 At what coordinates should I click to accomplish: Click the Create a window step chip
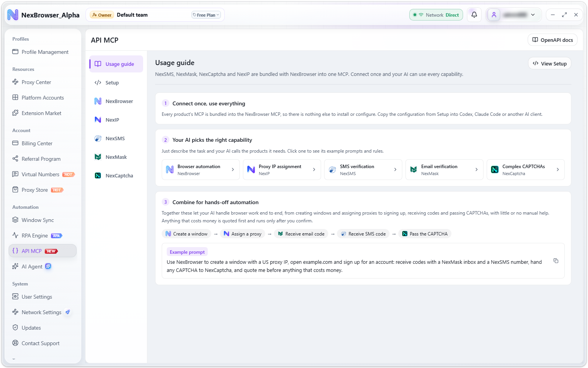pos(186,234)
